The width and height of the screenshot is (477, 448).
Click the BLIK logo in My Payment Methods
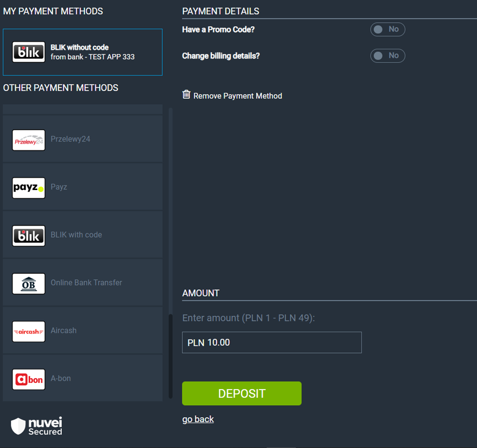pyautogui.click(x=28, y=52)
